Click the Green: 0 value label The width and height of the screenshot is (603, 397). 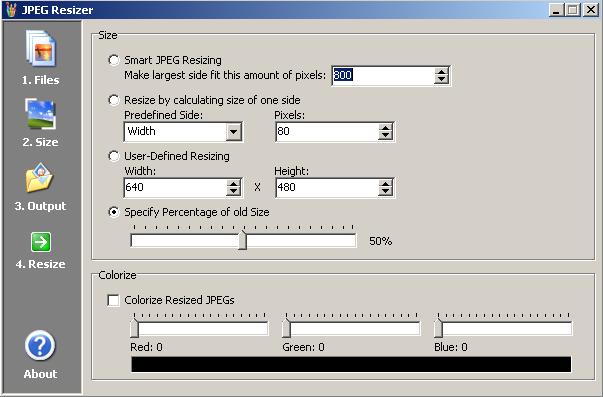(303, 347)
